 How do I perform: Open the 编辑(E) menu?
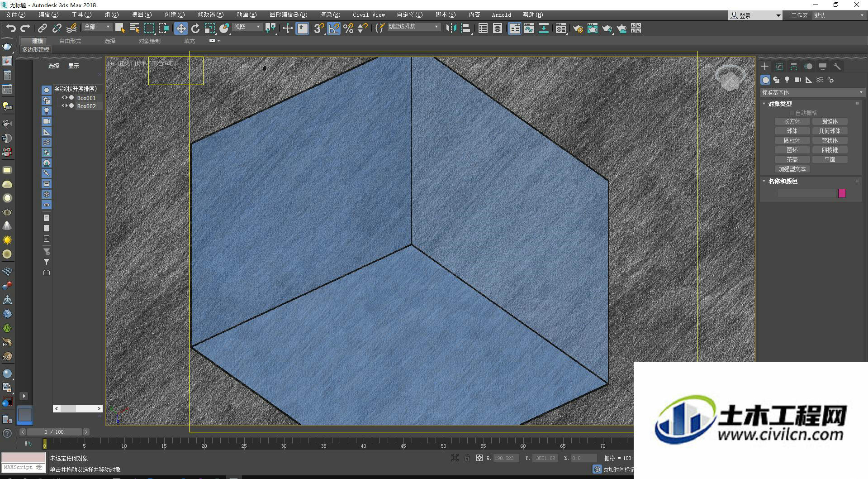(48, 15)
